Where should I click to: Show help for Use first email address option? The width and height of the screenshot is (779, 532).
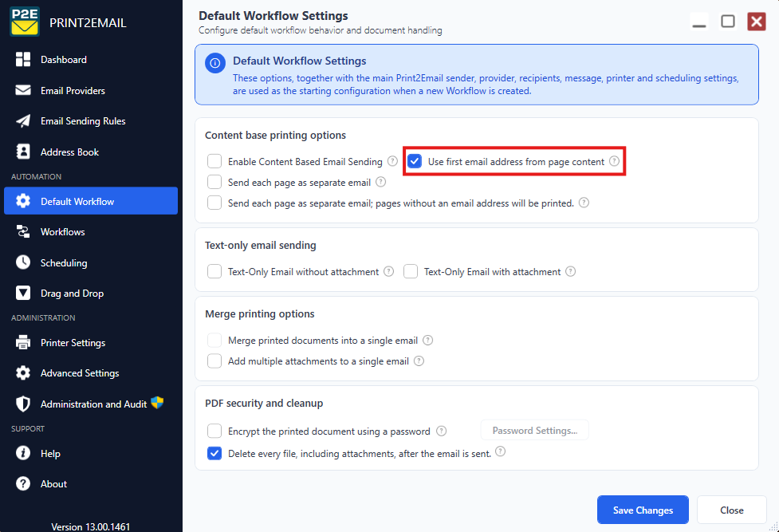[x=615, y=161]
